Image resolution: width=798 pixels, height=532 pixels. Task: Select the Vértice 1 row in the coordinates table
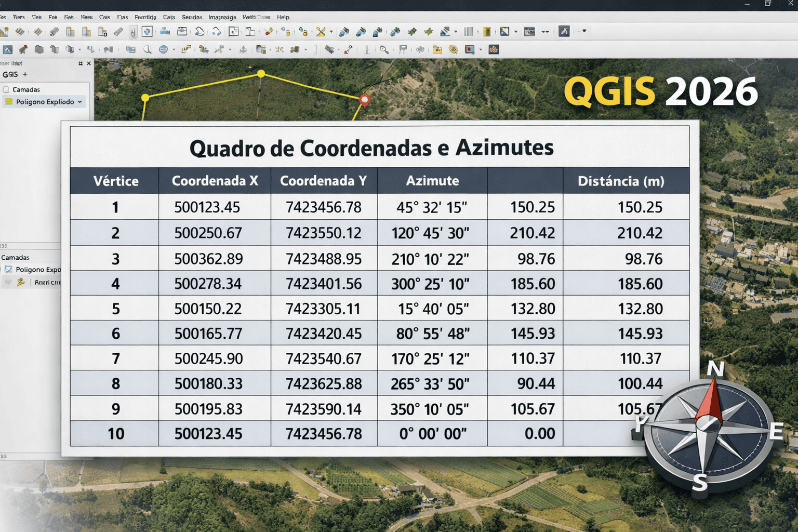pyautogui.click(x=115, y=207)
